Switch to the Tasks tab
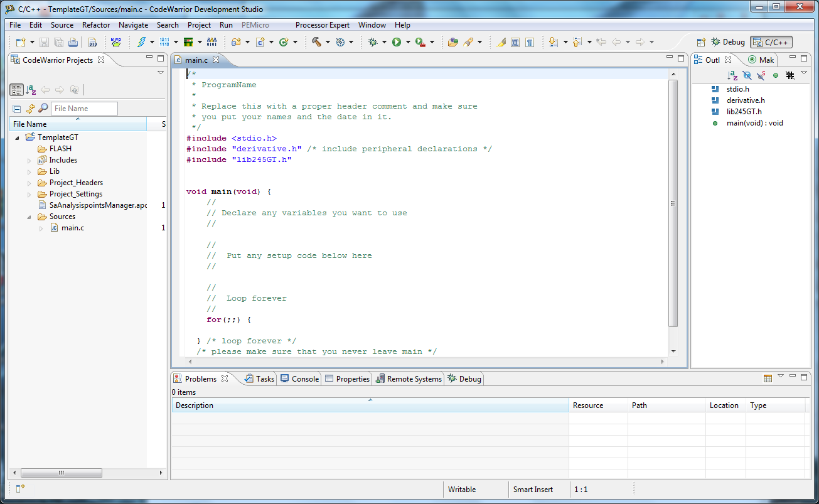Screen dimensions: 819x504 259,378
